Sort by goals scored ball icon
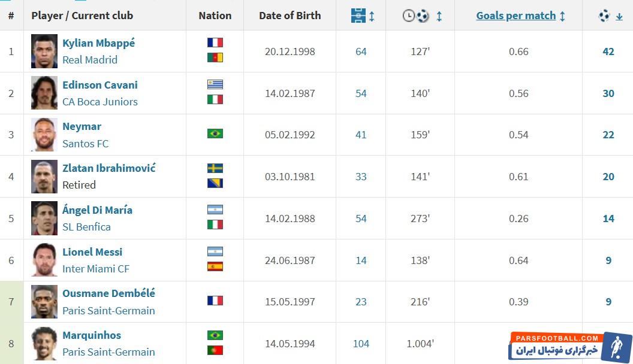 [x=604, y=16]
